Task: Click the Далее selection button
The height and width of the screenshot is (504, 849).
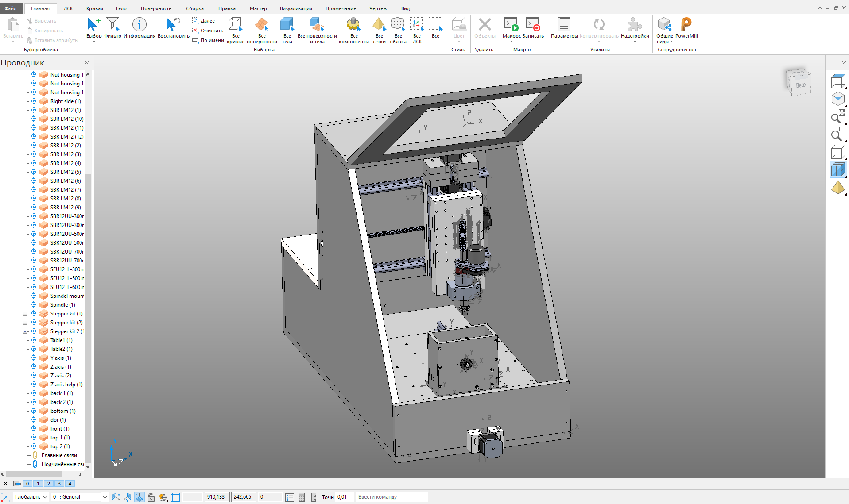Action: pyautogui.click(x=204, y=21)
